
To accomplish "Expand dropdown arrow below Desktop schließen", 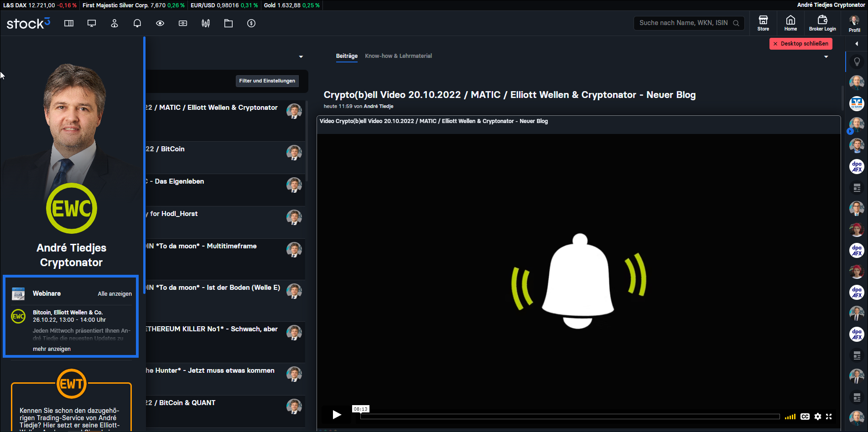I will (x=826, y=57).
